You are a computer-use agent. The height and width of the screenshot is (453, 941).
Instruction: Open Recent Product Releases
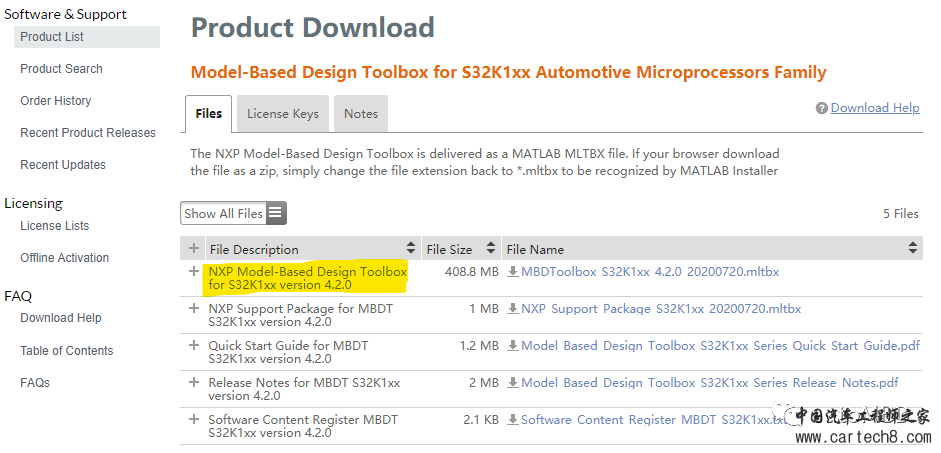(x=88, y=133)
